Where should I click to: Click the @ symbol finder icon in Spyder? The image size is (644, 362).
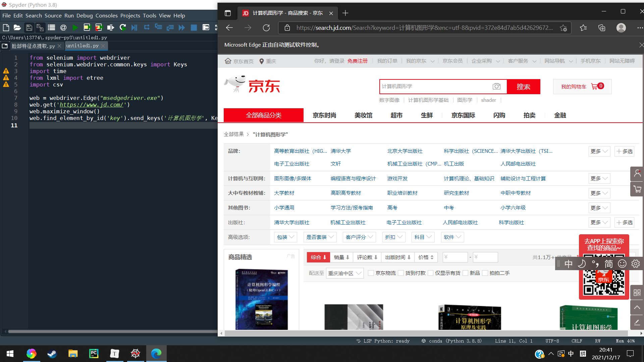tap(63, 27)
